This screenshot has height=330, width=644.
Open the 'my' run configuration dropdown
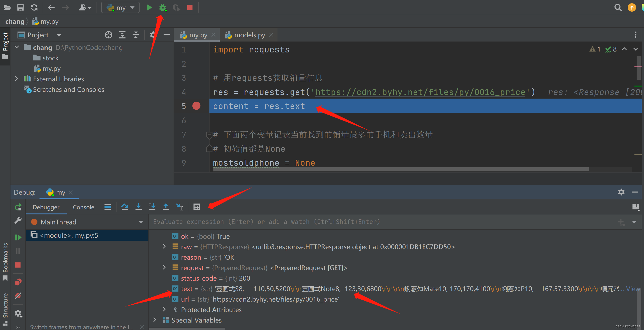coord(120,7)
